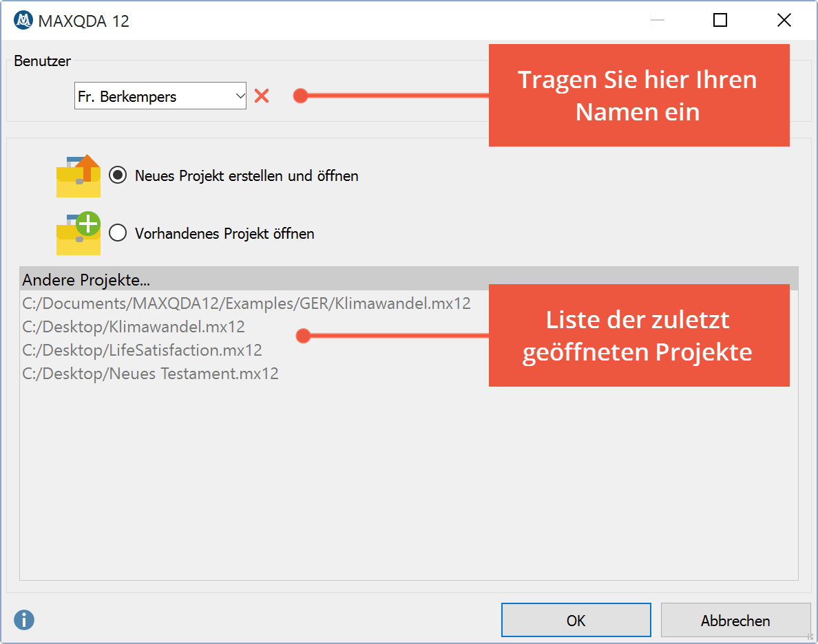Screen dimensions: 818x644
Task: Click the MAXQDA logo in title bar
Action: click(x=23, y=21)
